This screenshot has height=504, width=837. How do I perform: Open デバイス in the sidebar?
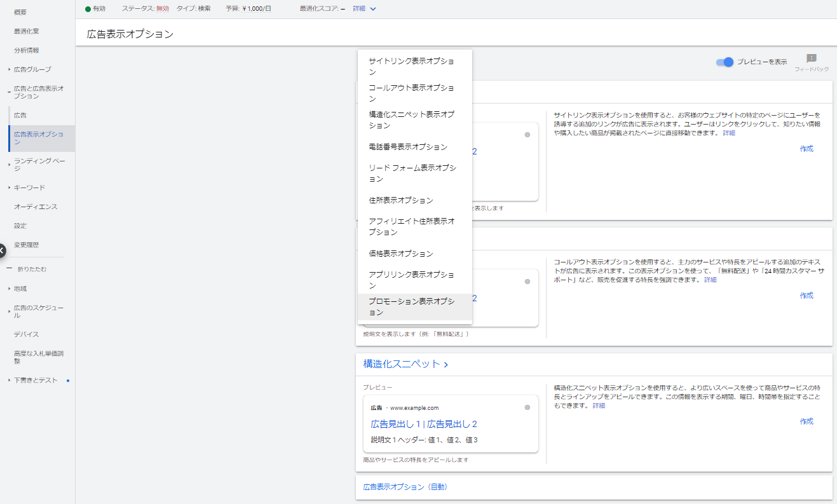click(x=27, y=334)
